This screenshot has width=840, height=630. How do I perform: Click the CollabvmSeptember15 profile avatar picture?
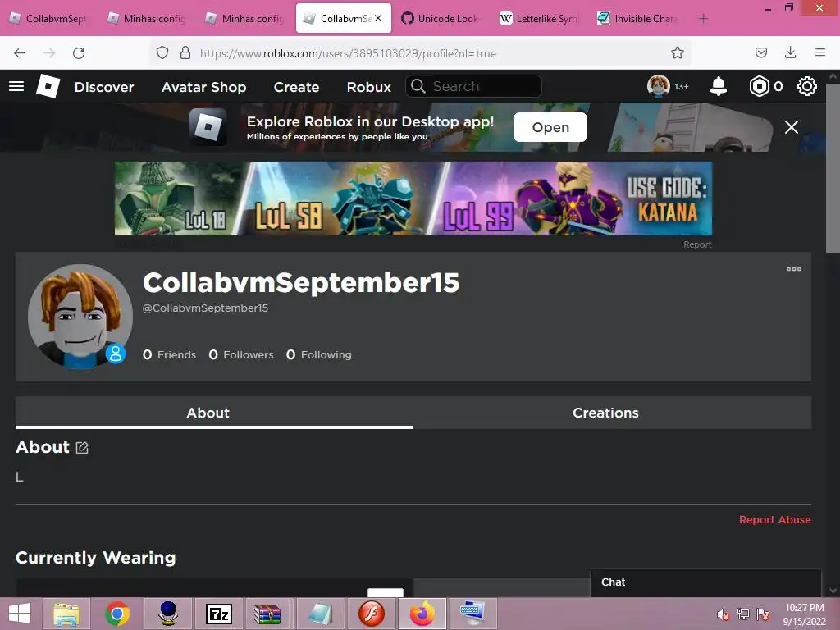click(x=80, y=316)
